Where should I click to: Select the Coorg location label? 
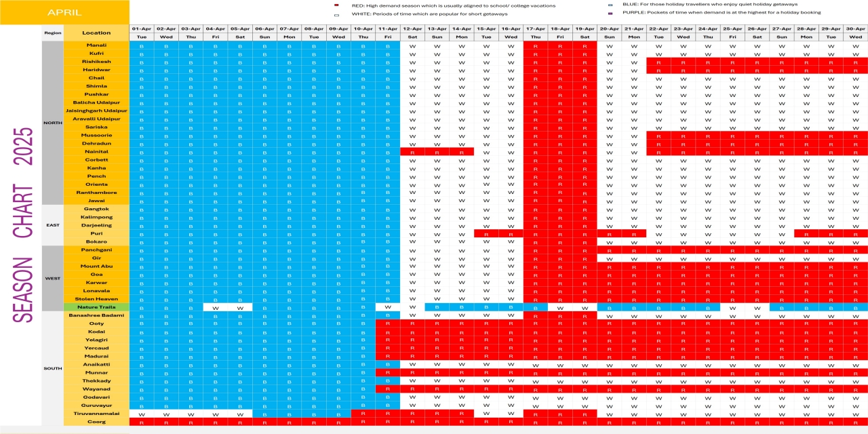click(x=96, y=421)
